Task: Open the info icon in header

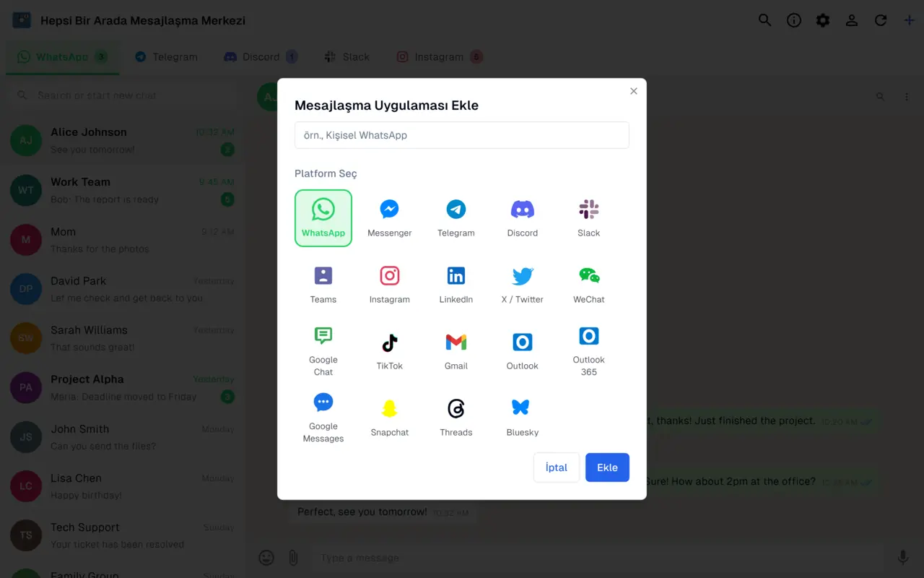Action: tap(794, 20)
